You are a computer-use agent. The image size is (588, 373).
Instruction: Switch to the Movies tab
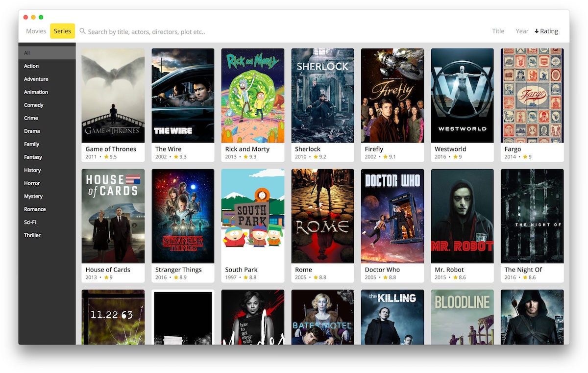[35, 30]
